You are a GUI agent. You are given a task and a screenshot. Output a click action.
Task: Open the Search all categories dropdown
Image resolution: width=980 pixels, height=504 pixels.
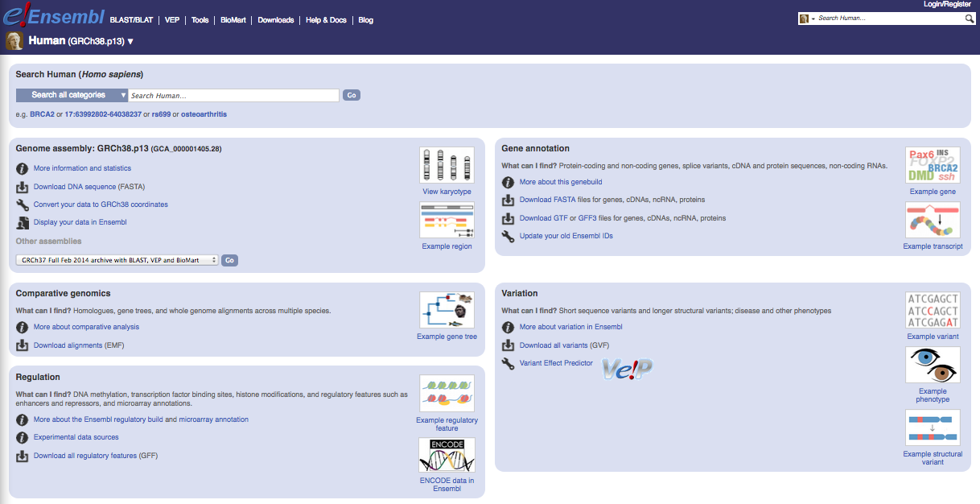[x=72, y=95]
